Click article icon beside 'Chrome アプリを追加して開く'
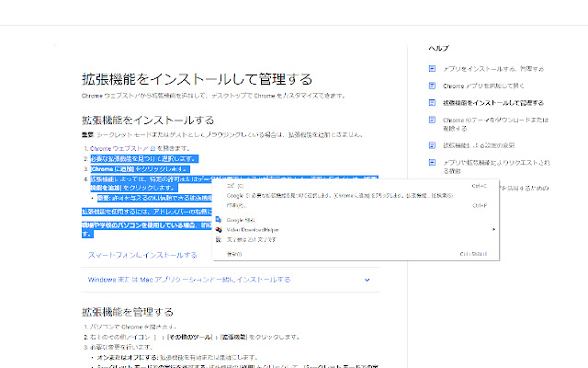 tap(432, 86)
